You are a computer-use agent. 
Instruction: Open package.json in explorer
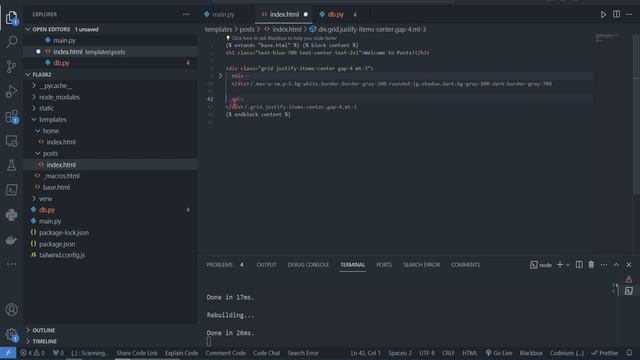[x=57, y=244]
